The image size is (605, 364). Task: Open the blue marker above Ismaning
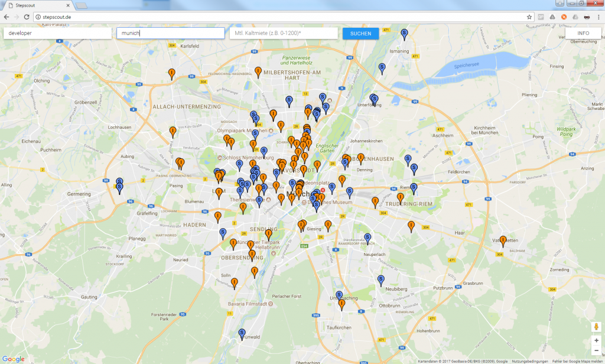404,34
